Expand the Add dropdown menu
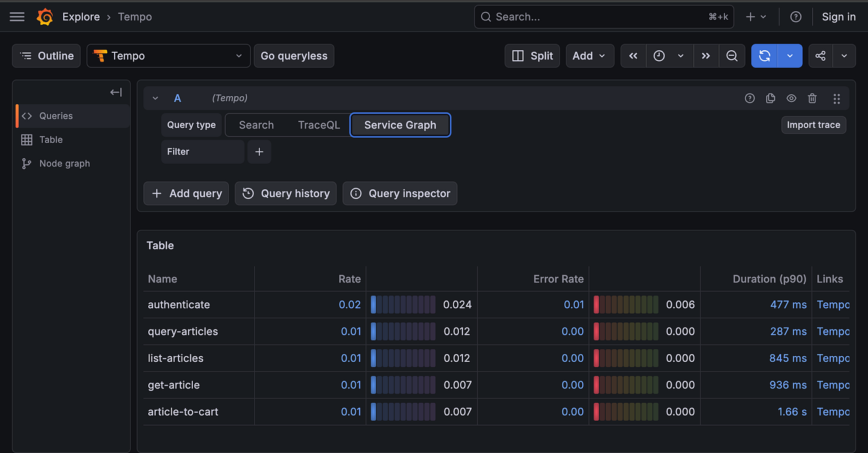 click(590, 56)
